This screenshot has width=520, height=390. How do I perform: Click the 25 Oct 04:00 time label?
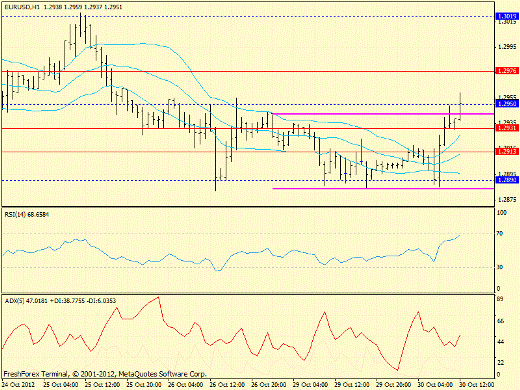click(x=61, y=385)
